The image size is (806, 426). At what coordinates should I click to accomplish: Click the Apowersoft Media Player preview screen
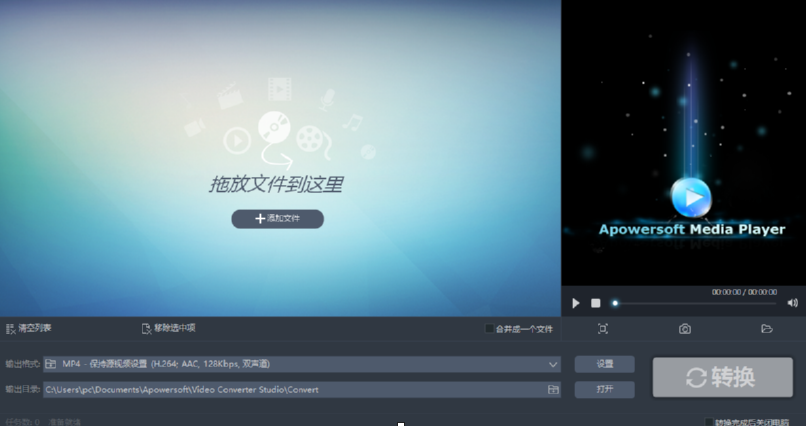(x=684, y=143)
